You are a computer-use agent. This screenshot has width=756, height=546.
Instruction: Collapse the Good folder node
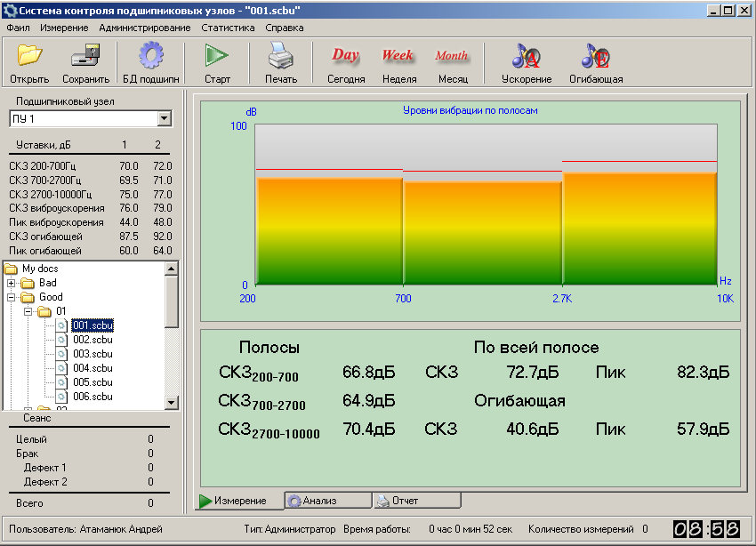(x=12, y=297)
